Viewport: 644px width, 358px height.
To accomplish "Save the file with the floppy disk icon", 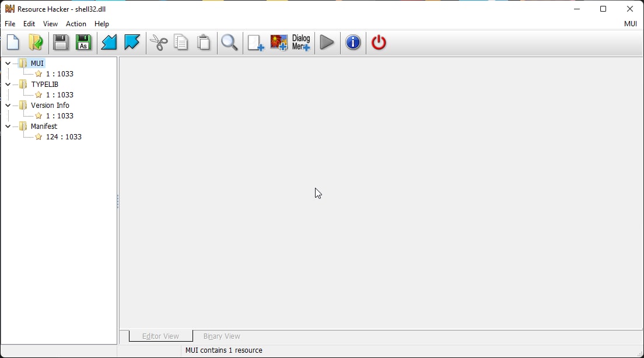I will tap(61, 43).
